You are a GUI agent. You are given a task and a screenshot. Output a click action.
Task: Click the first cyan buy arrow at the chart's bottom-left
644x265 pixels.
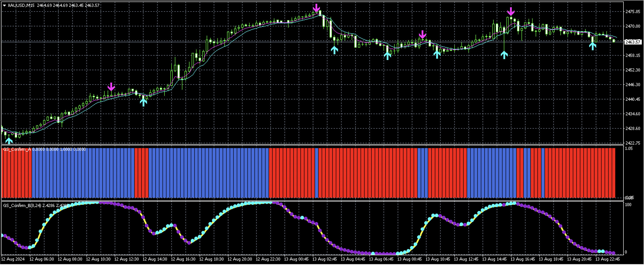(x=10, y=141)
